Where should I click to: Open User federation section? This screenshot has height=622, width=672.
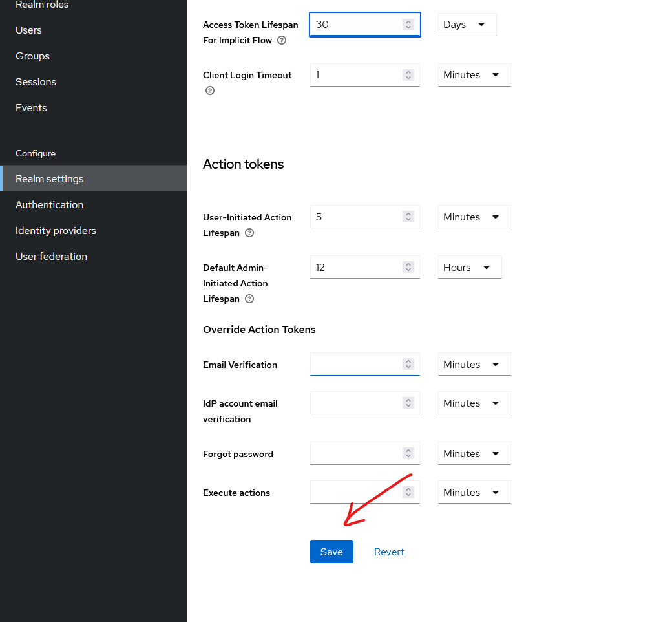(51, 257)
